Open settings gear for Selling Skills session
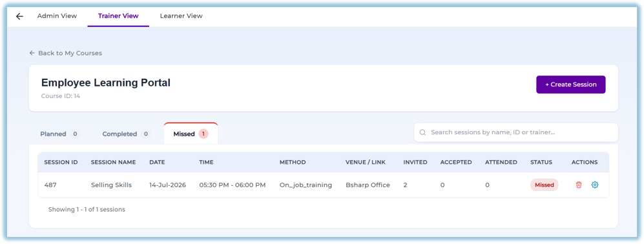 click(595, 185)
